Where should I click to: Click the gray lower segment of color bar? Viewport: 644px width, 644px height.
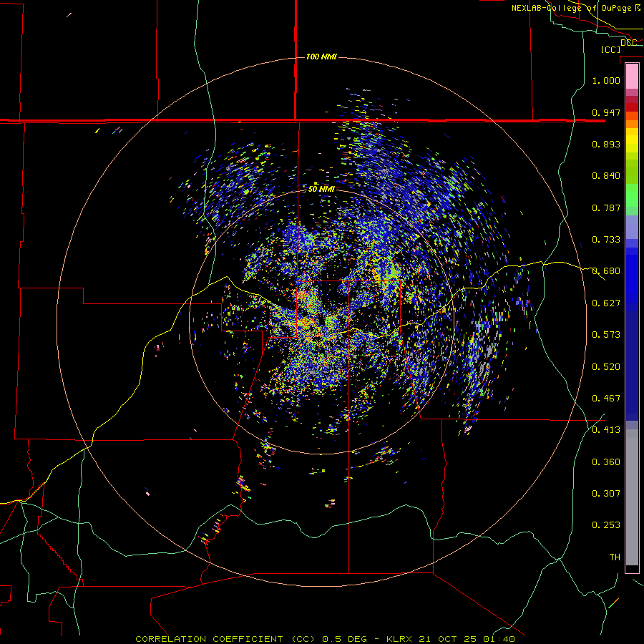[632, 497]
